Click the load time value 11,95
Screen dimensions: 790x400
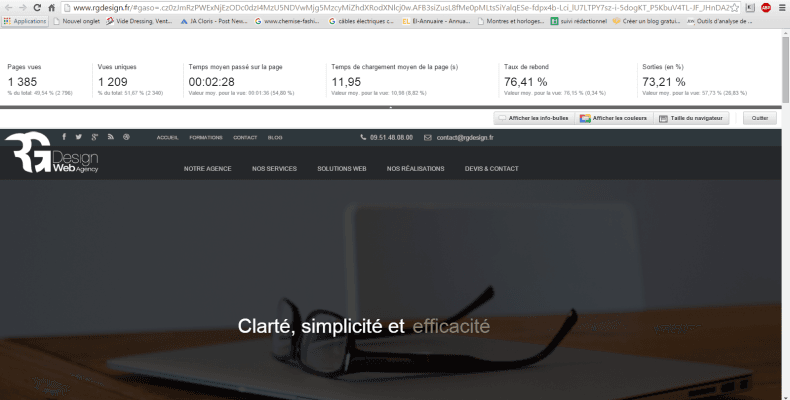(346, 82)
